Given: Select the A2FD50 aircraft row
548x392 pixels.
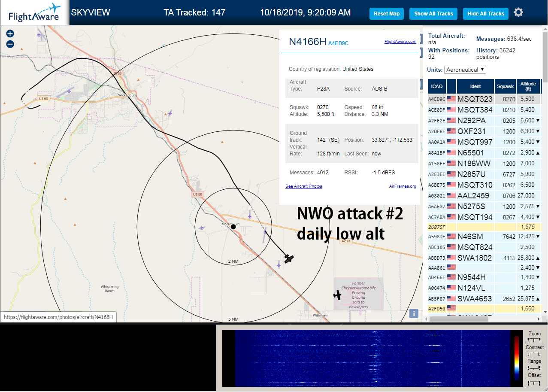Looking at the screenshot, I should click(484, 309).
